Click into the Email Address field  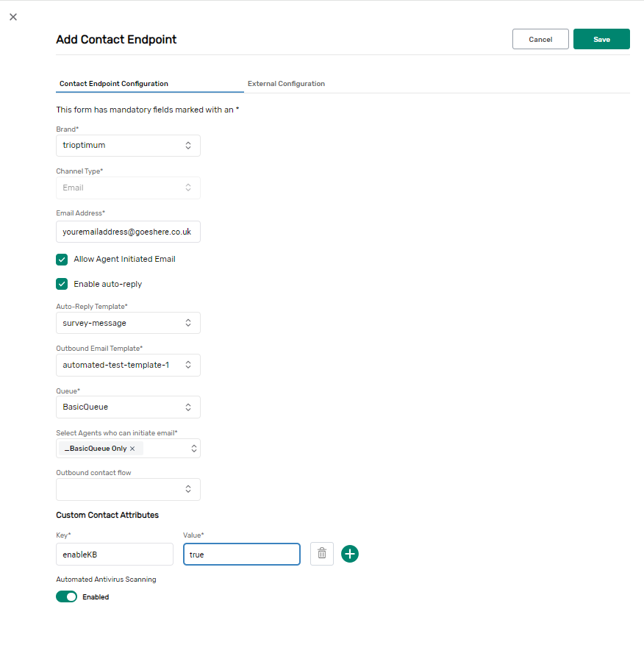tap(128, 232)
